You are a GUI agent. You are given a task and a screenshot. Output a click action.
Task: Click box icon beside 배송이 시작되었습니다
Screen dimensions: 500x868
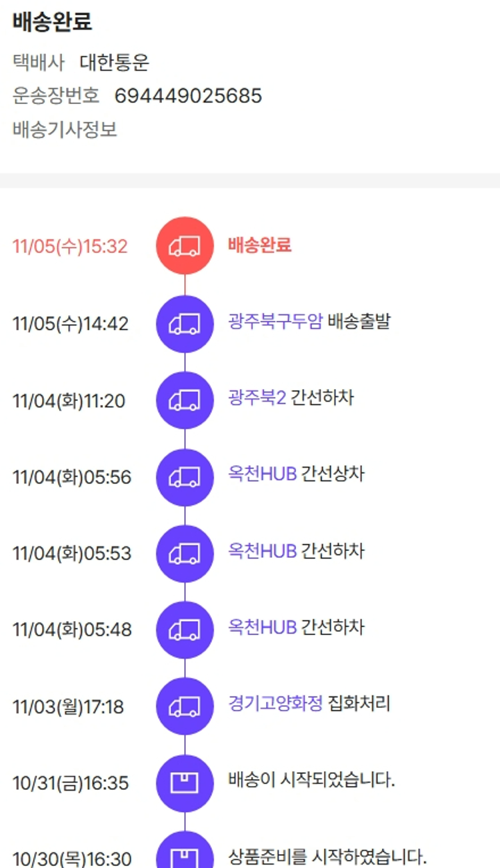coord(185,783)
